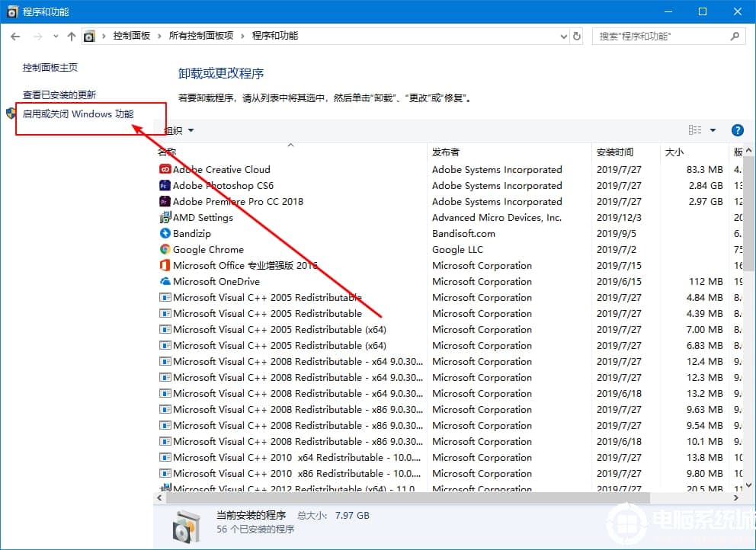Click the AMD Settings icon

[x=165, y=217]
